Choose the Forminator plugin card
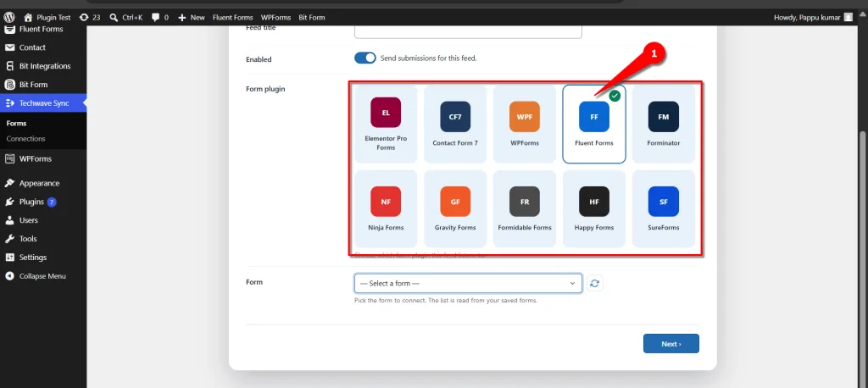 [663, 124]
